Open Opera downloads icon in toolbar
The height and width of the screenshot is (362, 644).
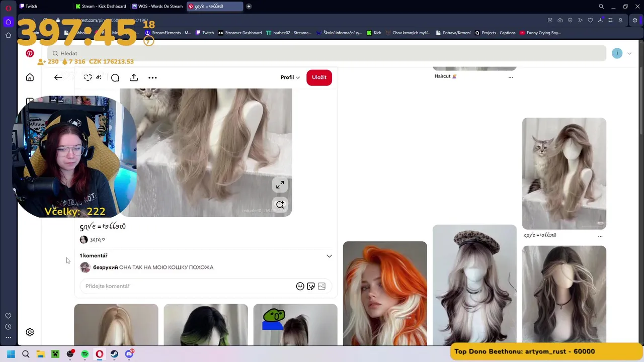point(600,20)
